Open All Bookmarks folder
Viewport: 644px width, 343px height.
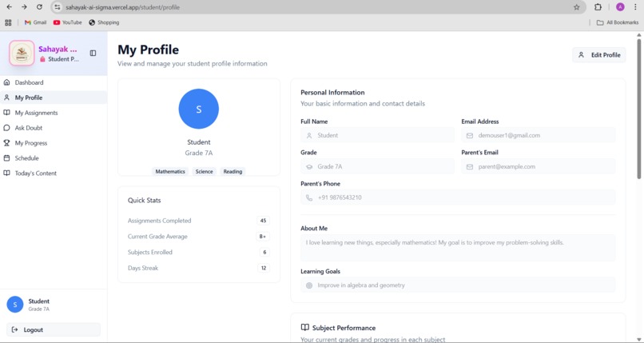coord(618,22)
